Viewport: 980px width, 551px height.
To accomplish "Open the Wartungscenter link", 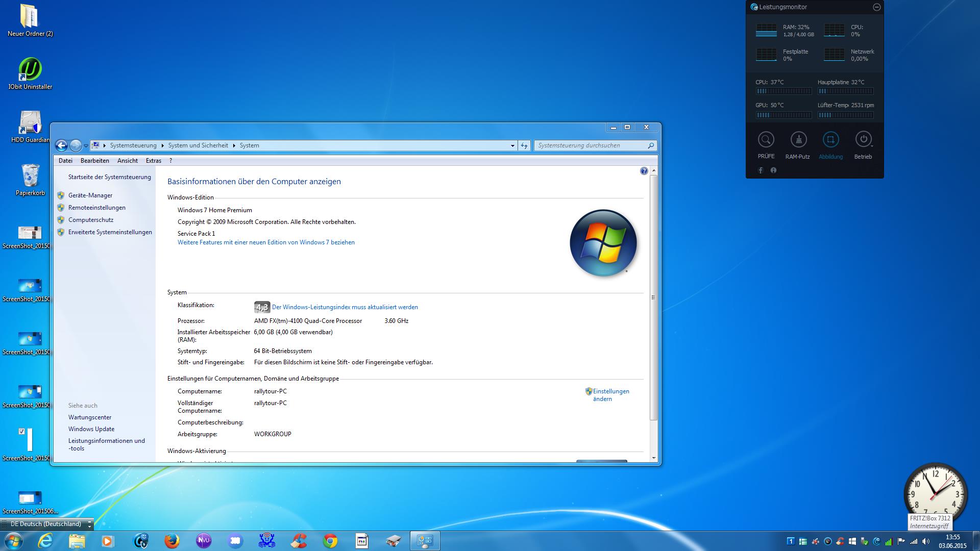I will tap(90, 417).
